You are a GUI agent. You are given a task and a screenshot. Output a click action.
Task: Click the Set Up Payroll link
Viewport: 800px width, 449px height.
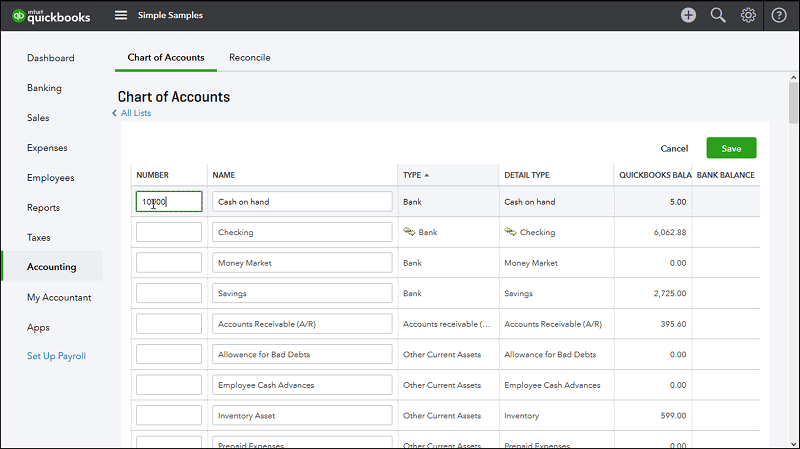pyautogui.click(x=56, y=356)
